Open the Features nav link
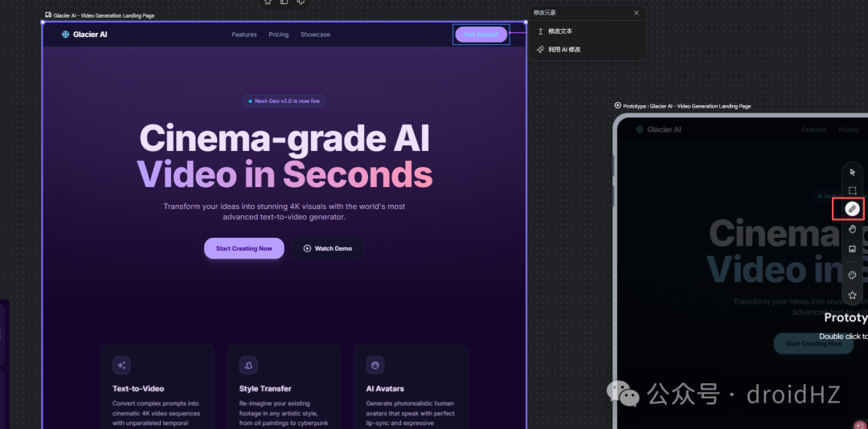Screen dimensions: 868x429 click(x=244, y=35)
